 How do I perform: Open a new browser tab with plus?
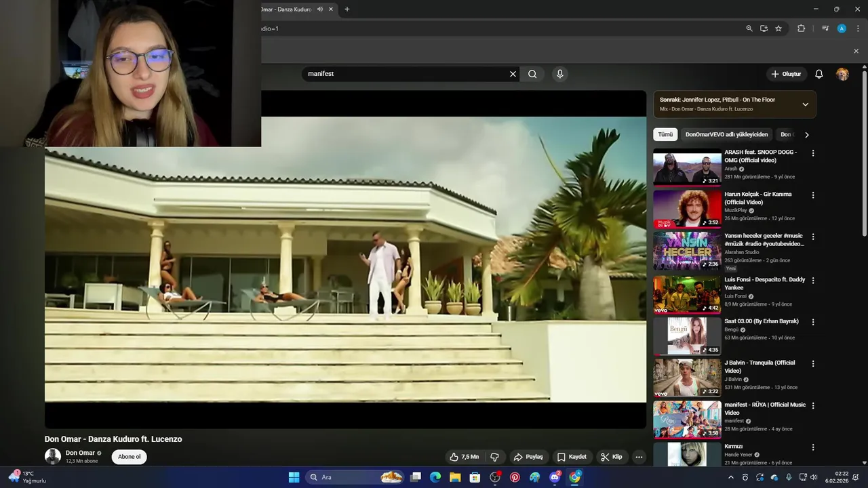[x=347, y=9]
